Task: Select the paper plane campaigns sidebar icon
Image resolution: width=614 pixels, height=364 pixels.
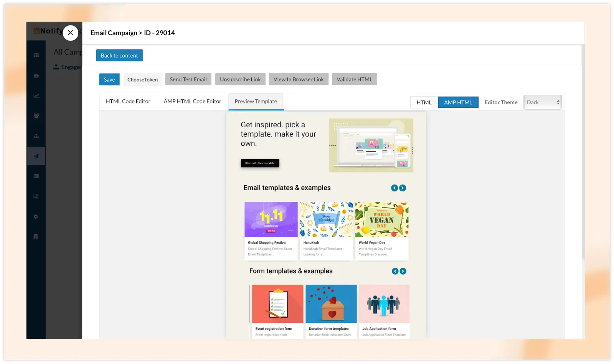Action: 36,156
